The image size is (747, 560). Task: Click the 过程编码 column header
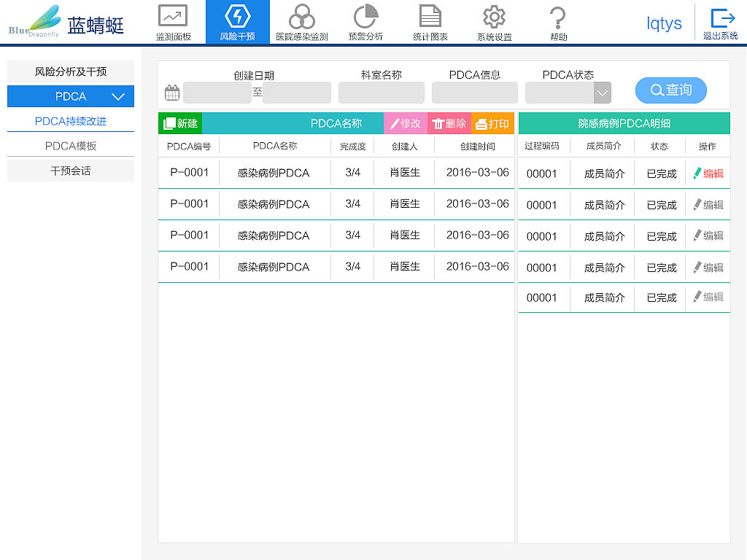click(x=542, y=146)
